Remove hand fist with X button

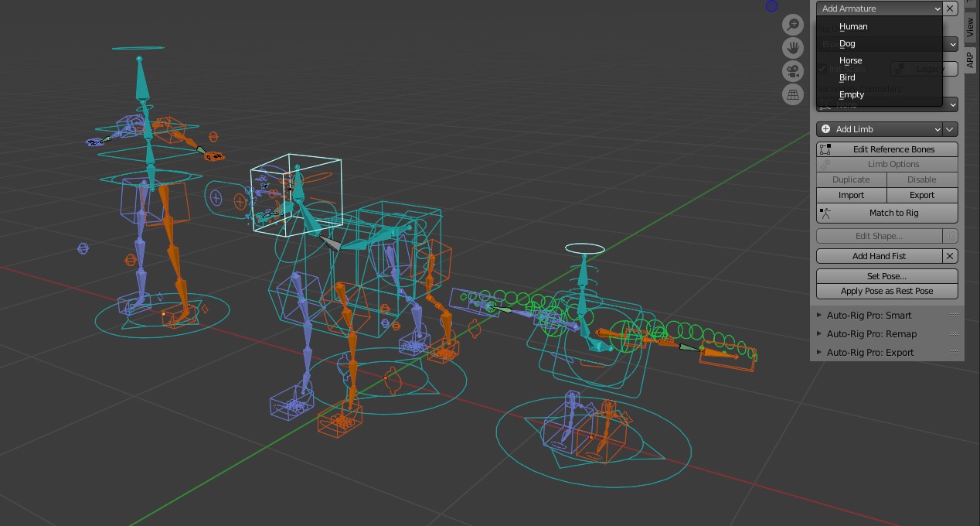point(951,256)
